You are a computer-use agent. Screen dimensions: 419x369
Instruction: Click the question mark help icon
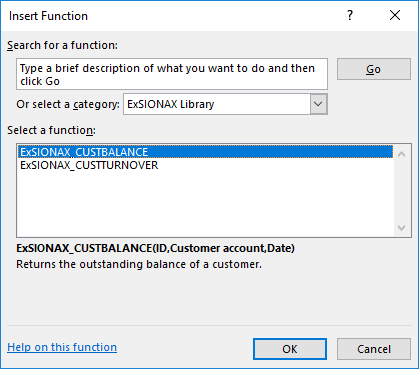pyautogui.click(x=350, y=15)
